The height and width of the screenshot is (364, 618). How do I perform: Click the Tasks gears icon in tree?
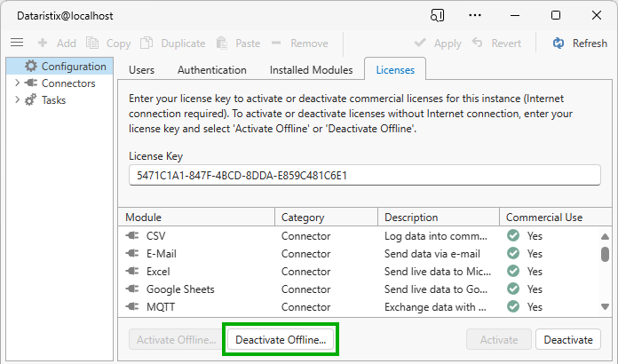[32, 100]
